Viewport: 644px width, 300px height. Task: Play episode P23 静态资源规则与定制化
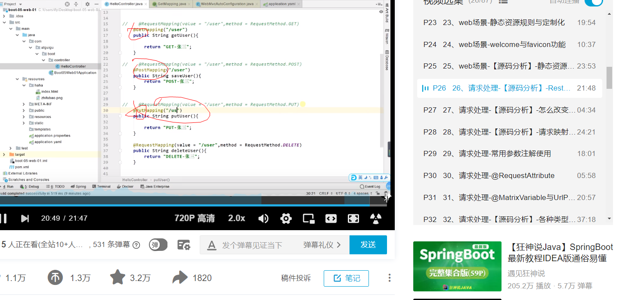pyautogui.click(x=510, y=22)
